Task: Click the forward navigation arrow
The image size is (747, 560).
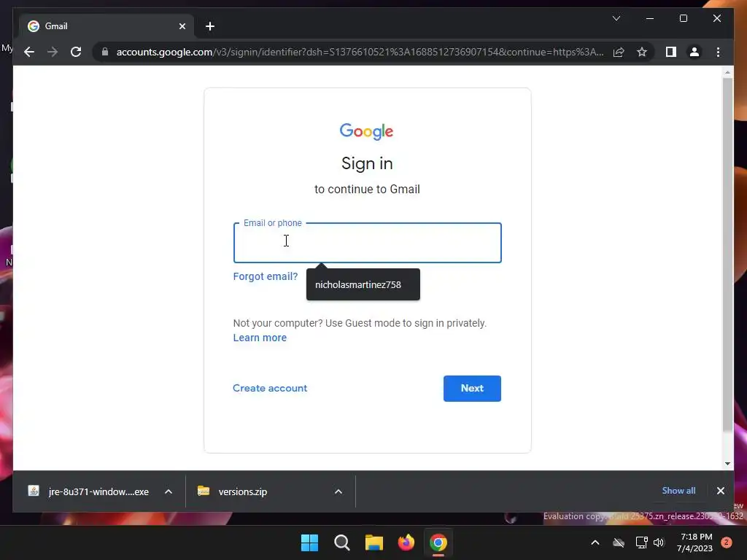Action: [53, 52]
